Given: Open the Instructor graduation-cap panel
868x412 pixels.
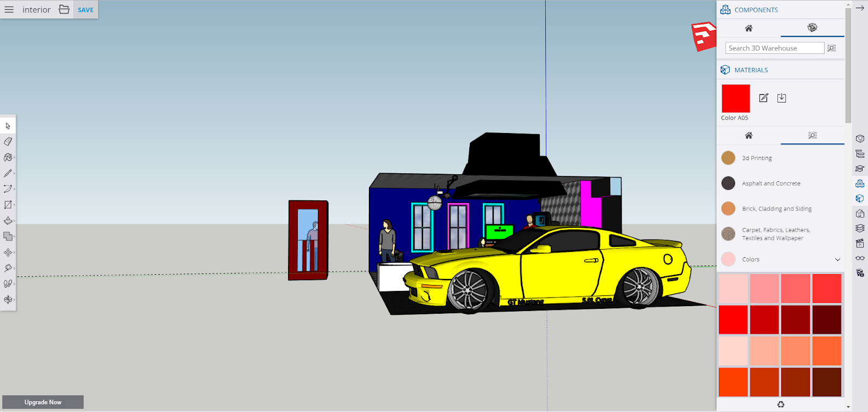Looking at the screenshot, I should click(x=860, y=169).
